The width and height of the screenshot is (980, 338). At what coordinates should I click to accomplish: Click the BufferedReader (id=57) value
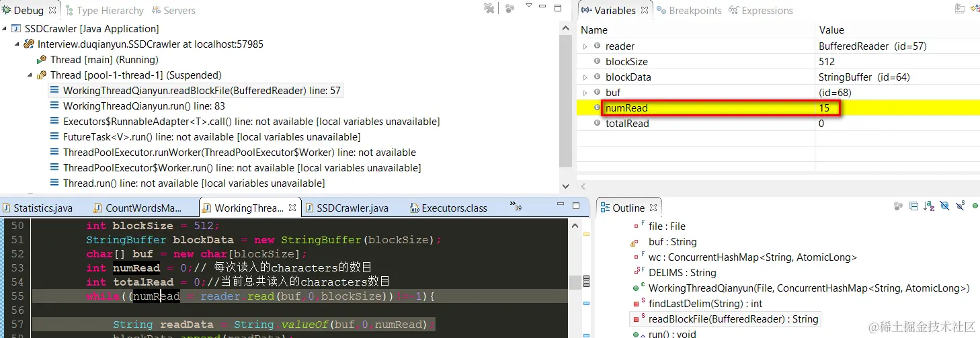(x=872, y=46)
